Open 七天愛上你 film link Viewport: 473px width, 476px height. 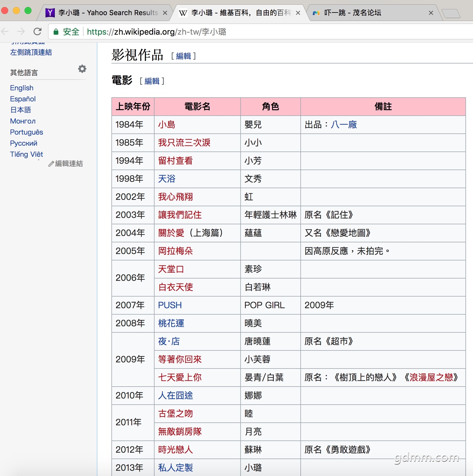pyautogui.click(x=180, y=378)
